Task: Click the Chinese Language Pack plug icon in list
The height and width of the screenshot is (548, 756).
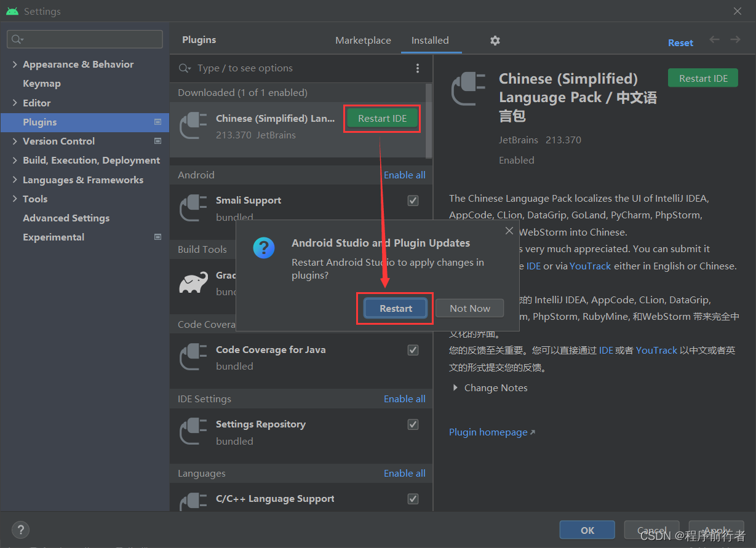Action: point(193,125)
